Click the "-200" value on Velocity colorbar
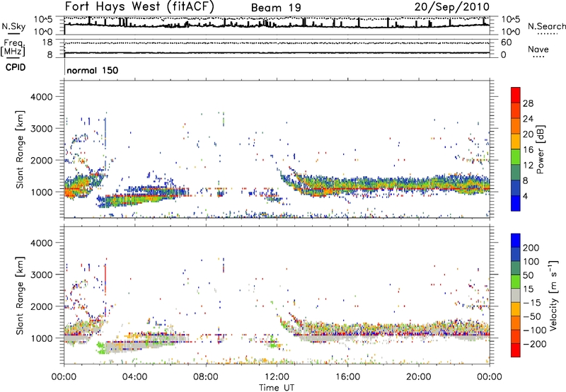This screenshot has width=566, height=392. point(533,344)
